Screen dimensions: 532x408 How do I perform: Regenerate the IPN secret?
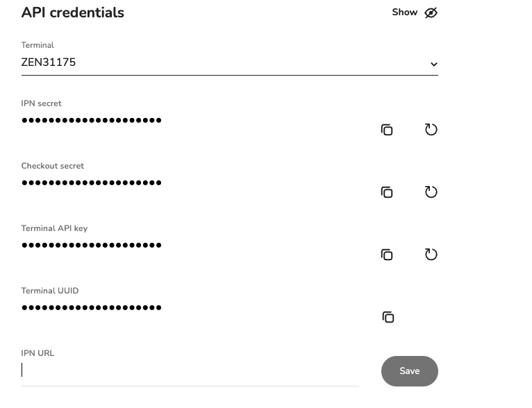tap(431, 130)
